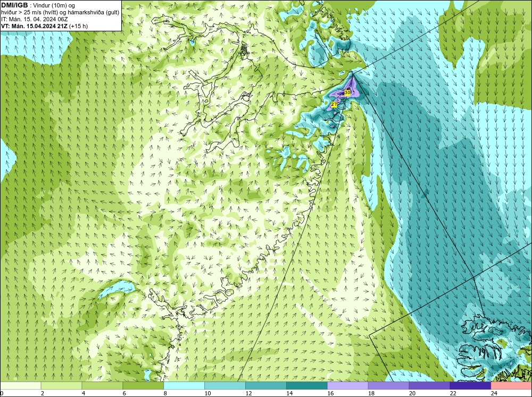The width and height of the screenshot is (532, 397).
Task: Select the 16–18 m/s lavender swatch
Action: [x=347, y=385]
